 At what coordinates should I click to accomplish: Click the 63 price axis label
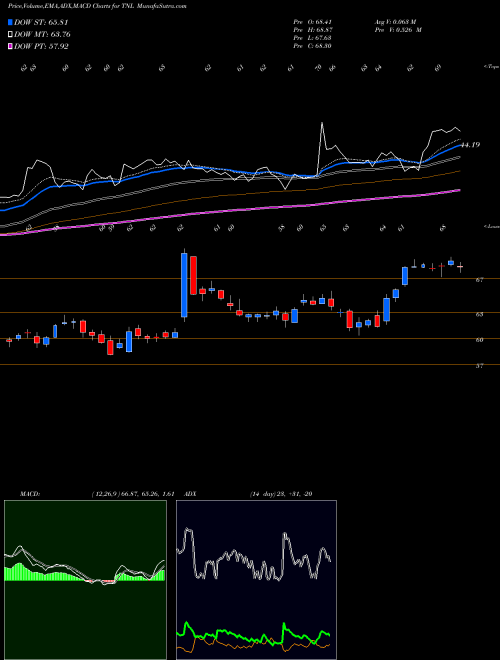479,314
